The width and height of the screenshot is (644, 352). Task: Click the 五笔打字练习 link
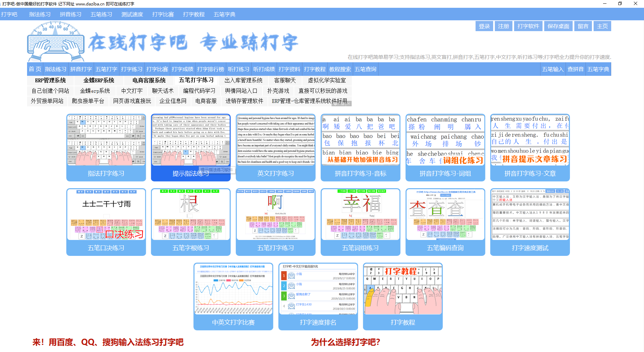[x=196, y=80]
